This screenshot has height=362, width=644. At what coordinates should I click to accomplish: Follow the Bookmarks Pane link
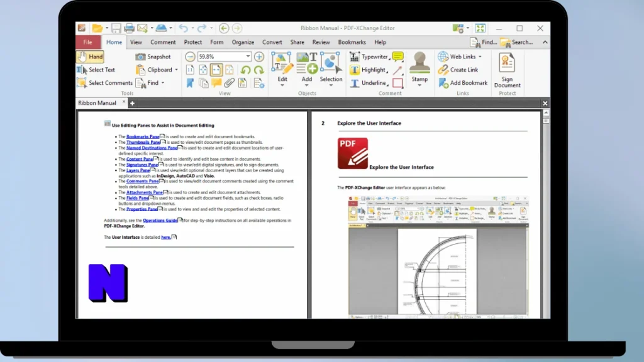143,136
